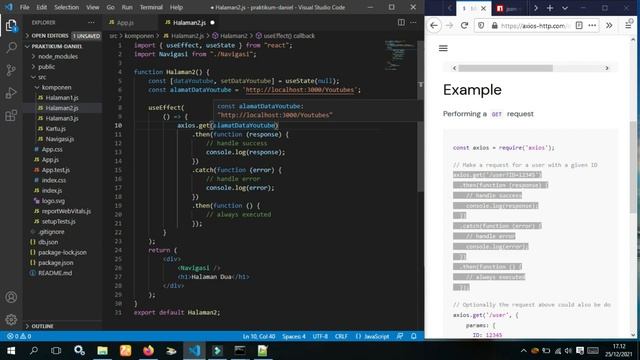Open Run and Debug view

pos(11,93)
